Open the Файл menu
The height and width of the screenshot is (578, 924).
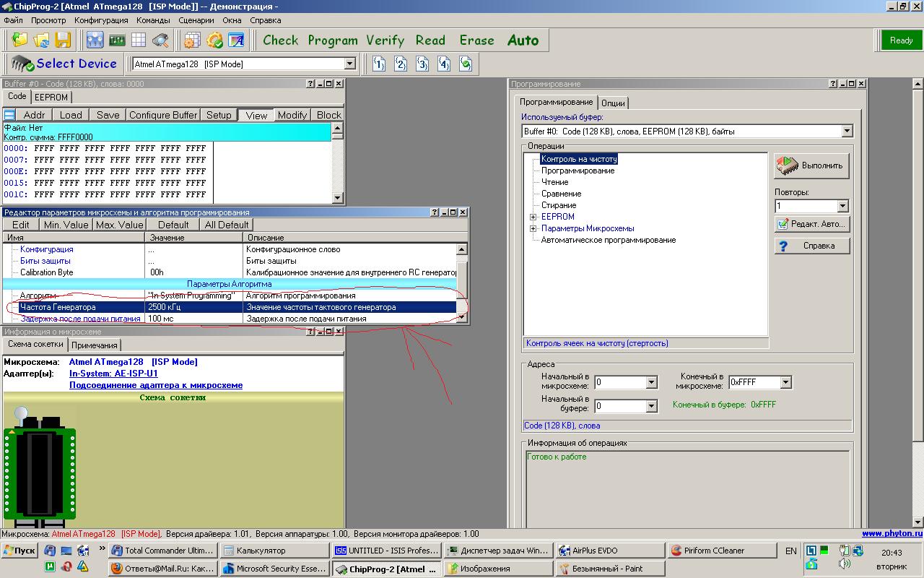13,20
